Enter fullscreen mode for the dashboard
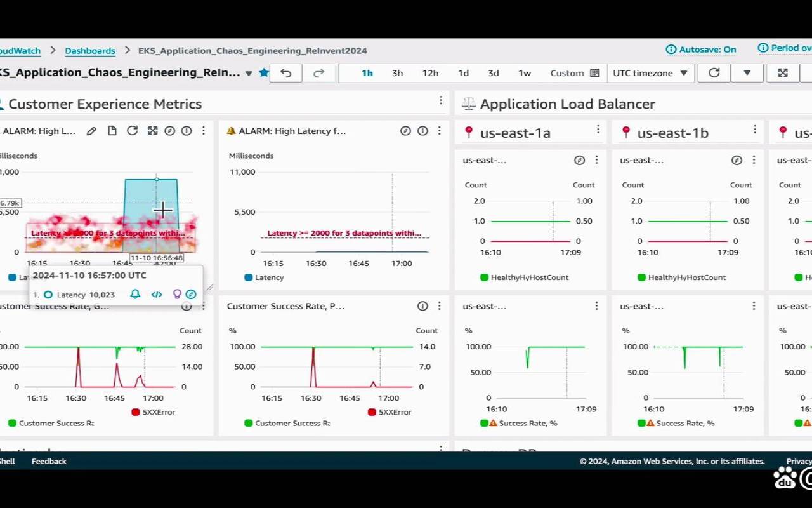 782,73
